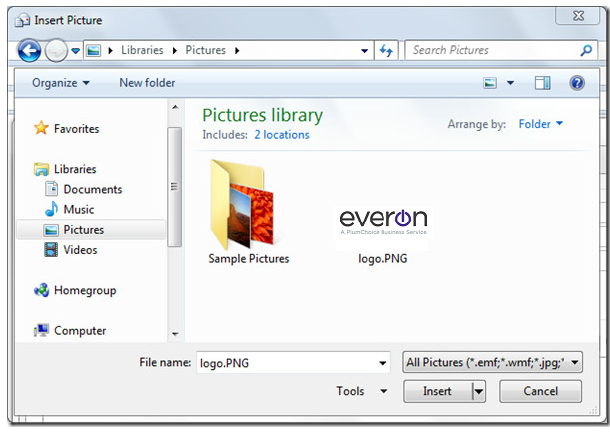Click the Favorites star icon
Viewport: 610px width, 432px height.
pos(41,128)
